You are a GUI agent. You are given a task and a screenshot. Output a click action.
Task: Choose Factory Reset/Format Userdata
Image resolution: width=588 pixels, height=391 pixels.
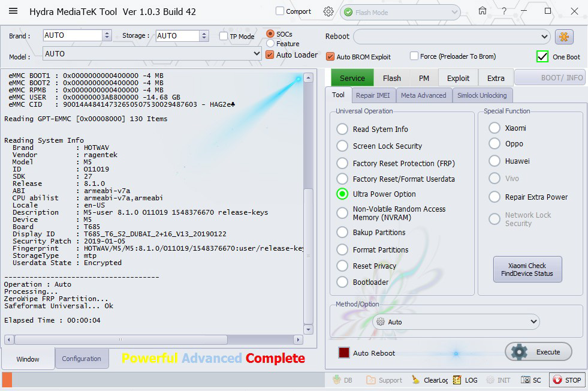[x=342, y=179]
